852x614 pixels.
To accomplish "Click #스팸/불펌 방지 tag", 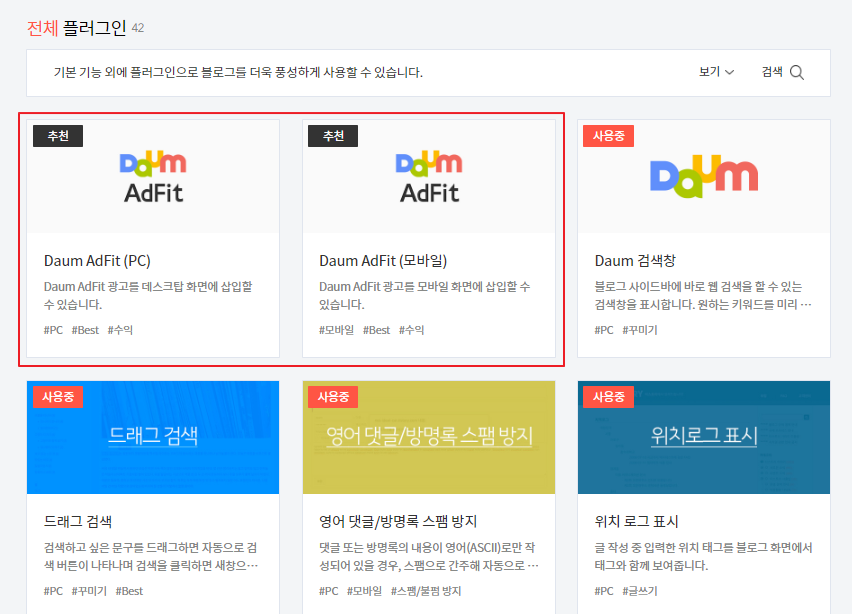I will tap(426, 591).
